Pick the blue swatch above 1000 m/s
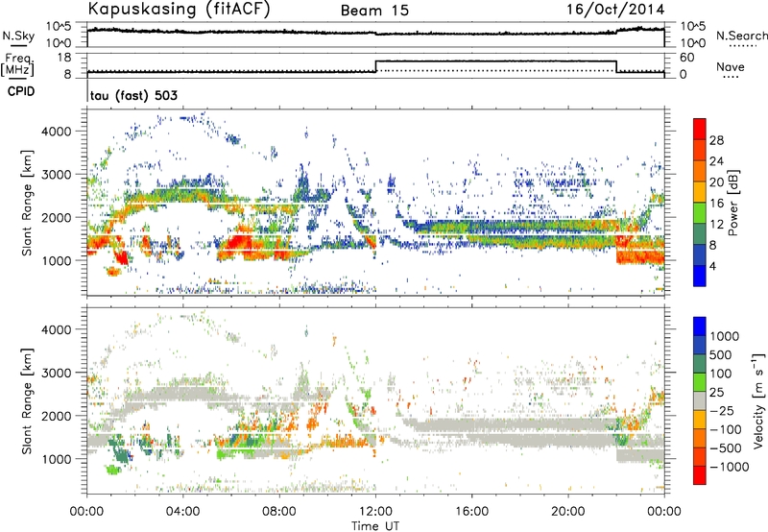 point(700,326)
